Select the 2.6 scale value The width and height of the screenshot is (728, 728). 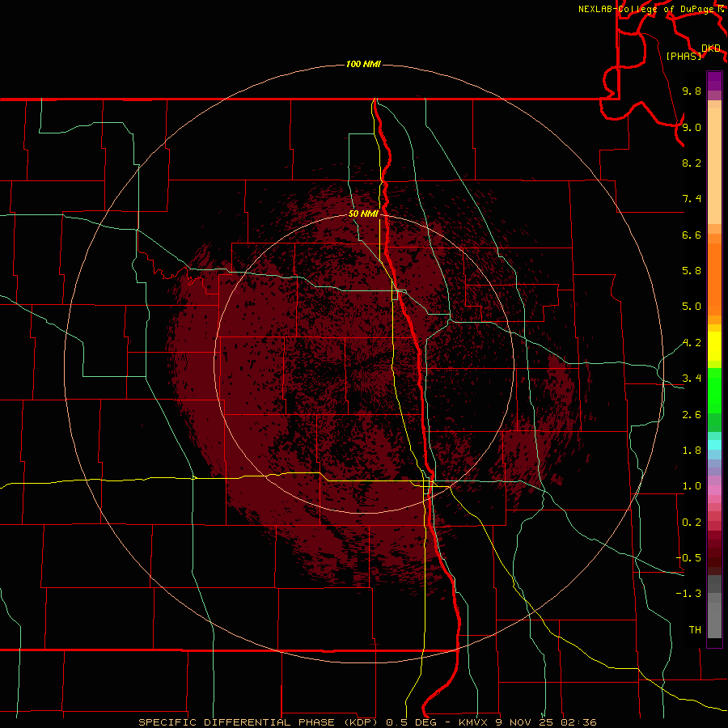[x=692, y=414]
